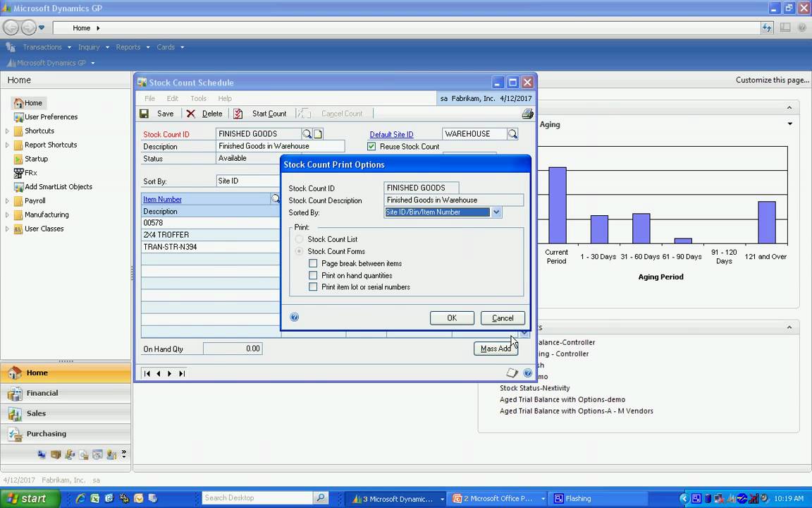Enable Print item lot or serial numbers
Viewport: 812px width, 508px height.
click(313, 286)
